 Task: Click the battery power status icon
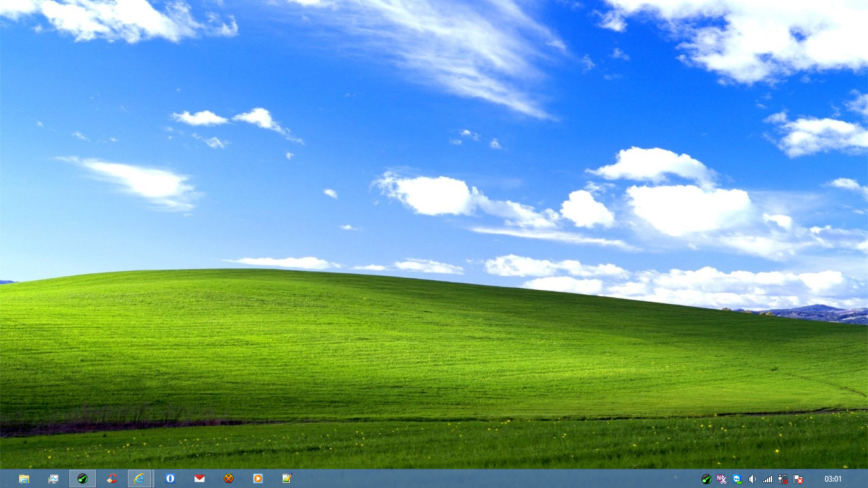783,479
